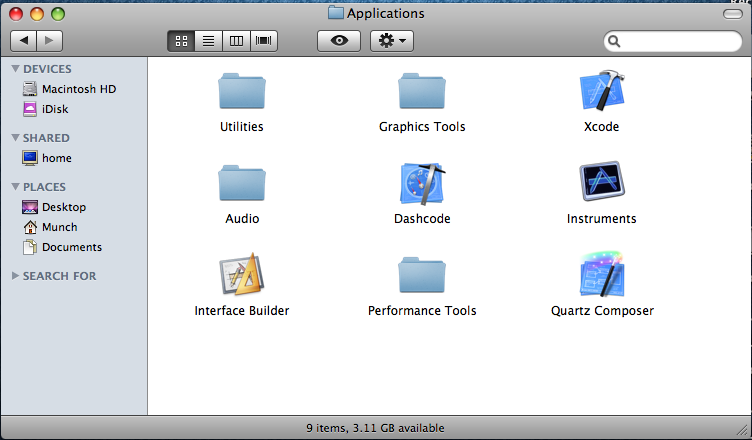Click the Graphics Tools name label
This screenshot has width=752, height=440.
click(x=422, y=127)
